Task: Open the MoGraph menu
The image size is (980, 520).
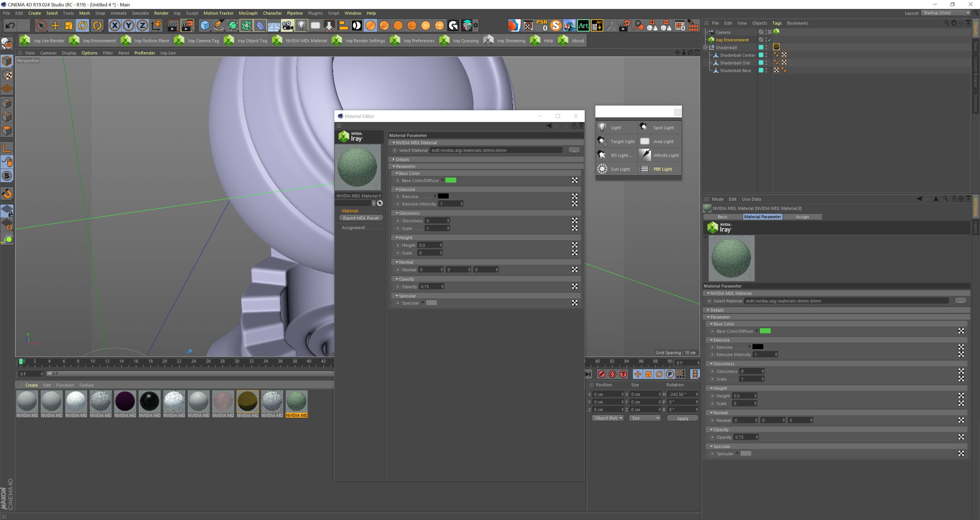Action: click(248, 13)
